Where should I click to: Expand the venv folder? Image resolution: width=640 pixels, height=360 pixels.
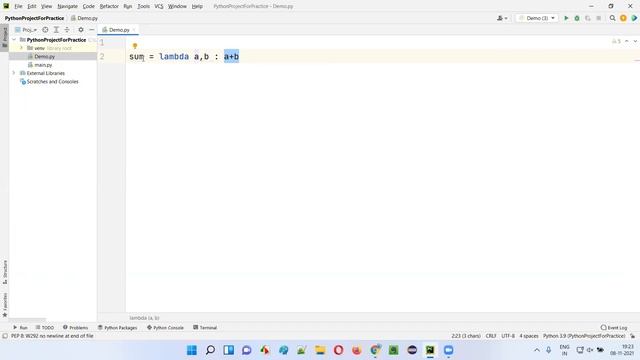(x=22, y=48)
